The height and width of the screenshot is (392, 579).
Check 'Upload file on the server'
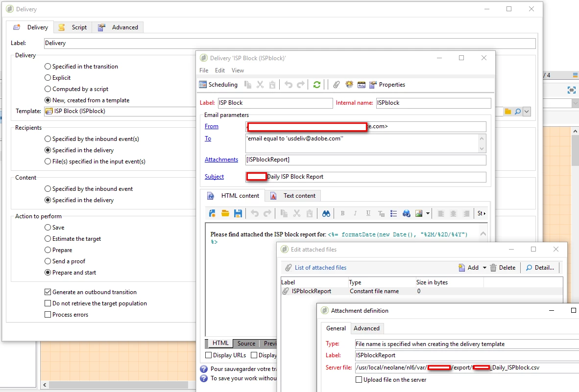click(359, 379)
